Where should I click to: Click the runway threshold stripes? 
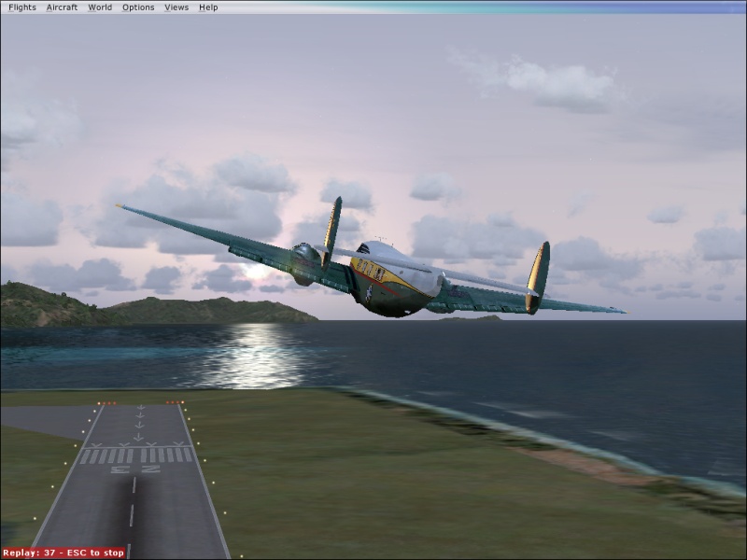137,455
